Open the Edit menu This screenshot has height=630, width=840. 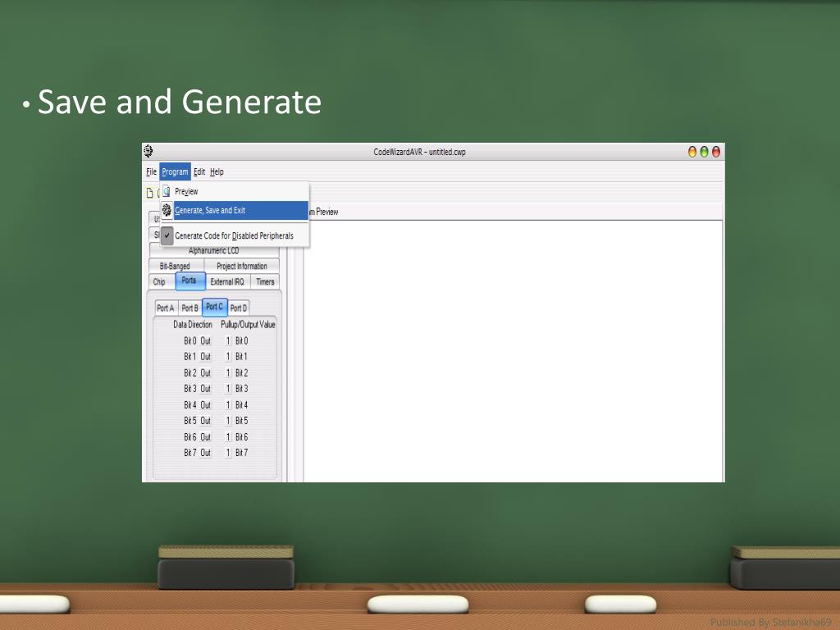pyautogui.click(x=199, y=172)
